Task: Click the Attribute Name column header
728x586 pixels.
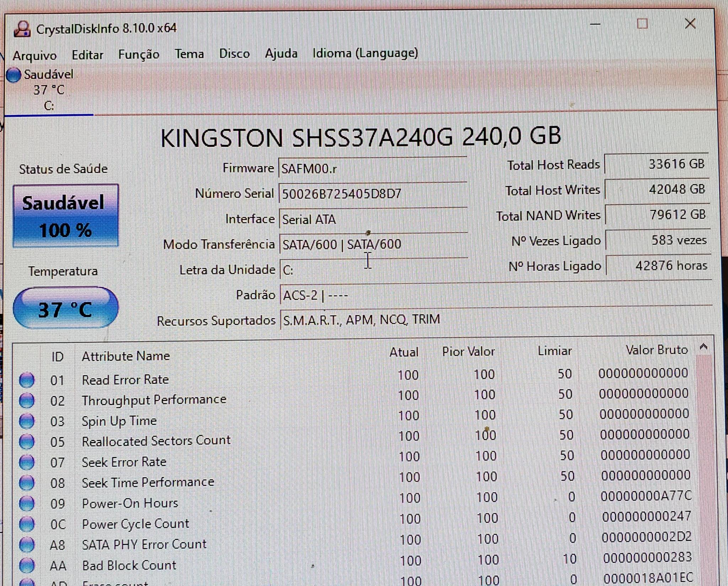Action: pyautogui.click(x=126, y=356)
